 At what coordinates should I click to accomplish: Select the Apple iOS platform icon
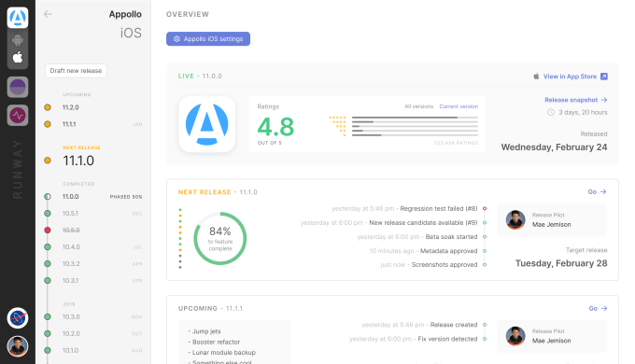(x=18, y=58)
